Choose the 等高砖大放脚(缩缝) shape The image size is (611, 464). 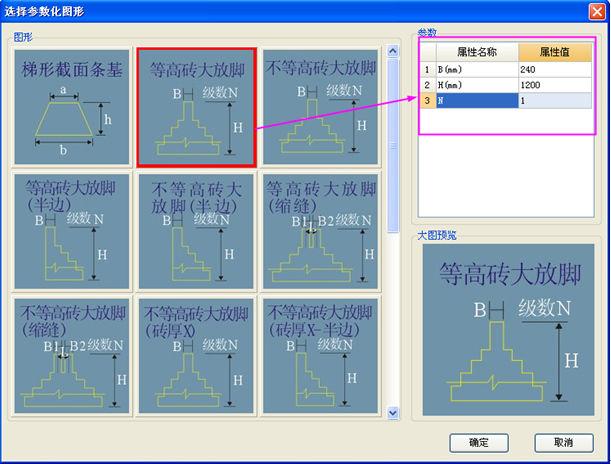tap(321, 231)
